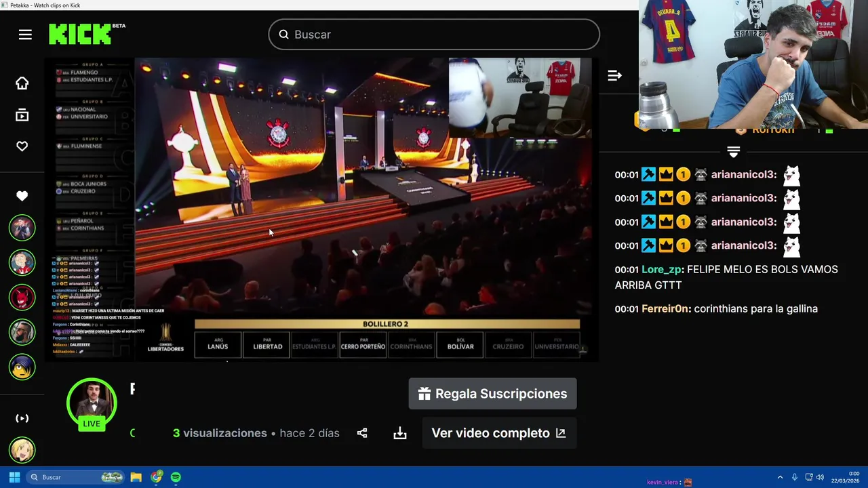Click 'hace 2 días' timestamp text
The height and width of the screenshot is (488, 868).
(x=309, y=433)
